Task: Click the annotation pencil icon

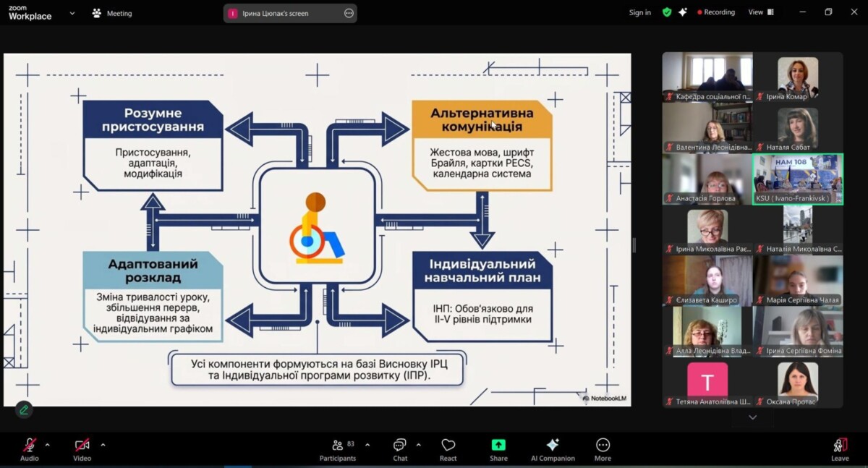Action: pos(24,410)
